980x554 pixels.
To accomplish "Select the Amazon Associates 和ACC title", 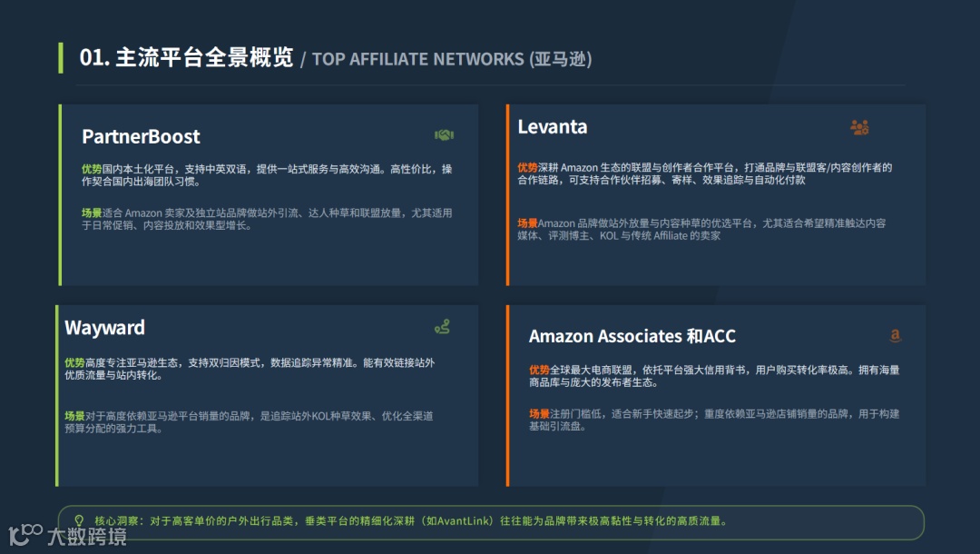I will pyautogui.click(x=632, y=336).
